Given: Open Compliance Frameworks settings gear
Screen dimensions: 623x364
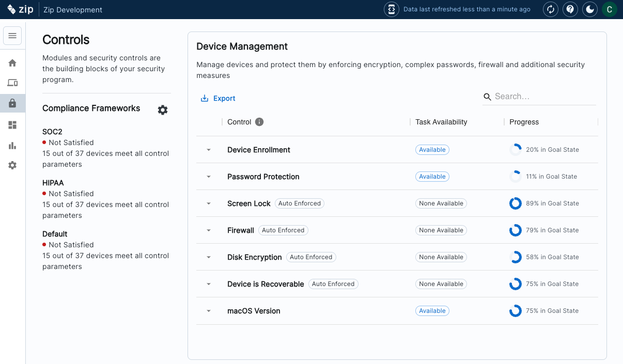Looking at the screenshot, I should 163,110.
